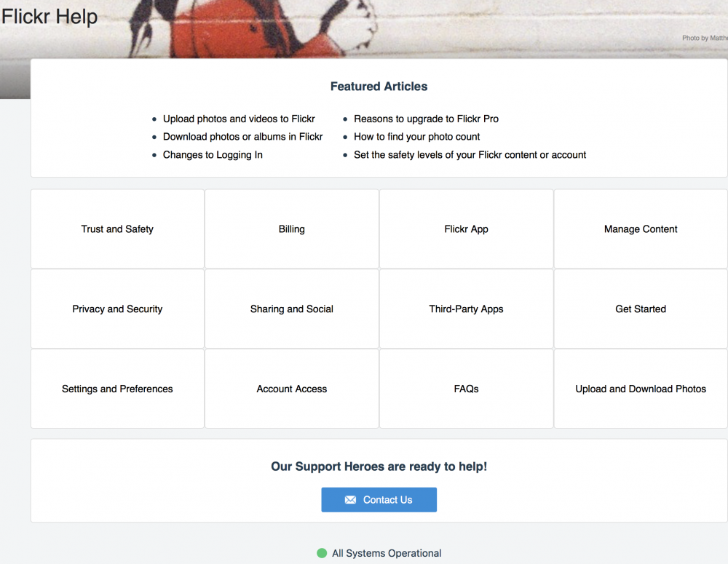Image resolution: width=728 pixels, height=564 pixels.
Task: Select the Third-Party Apps category
Action: [466, 309]
